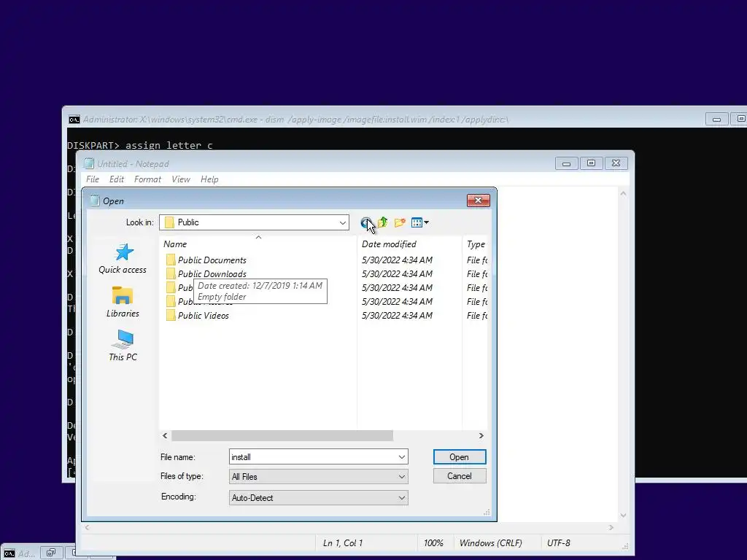The height and width of the screenshot is (560, 747).
Task: Click the Notepad title bar icon
Action: point(88,164)
